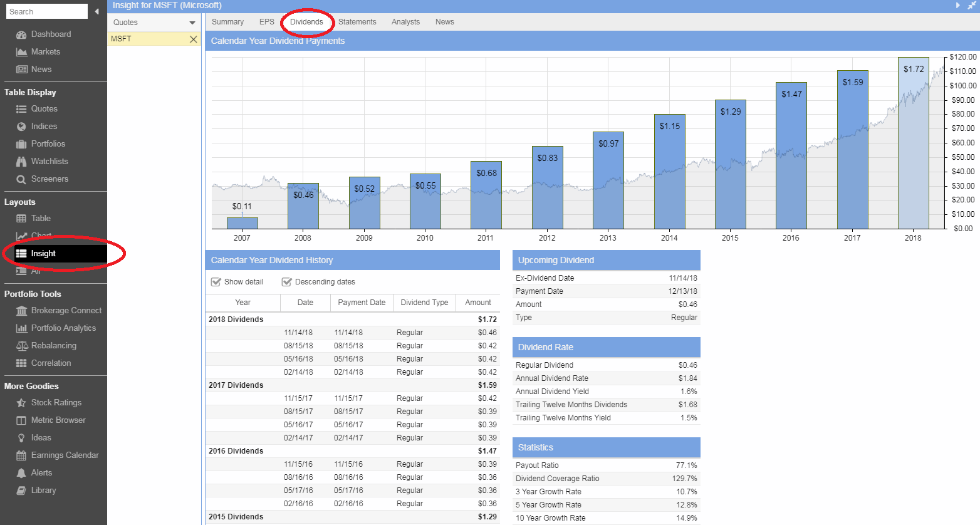Click the 2018 dividend bar in chart
The width and height of the screenshot is (980, 525).
click(913, 144)
